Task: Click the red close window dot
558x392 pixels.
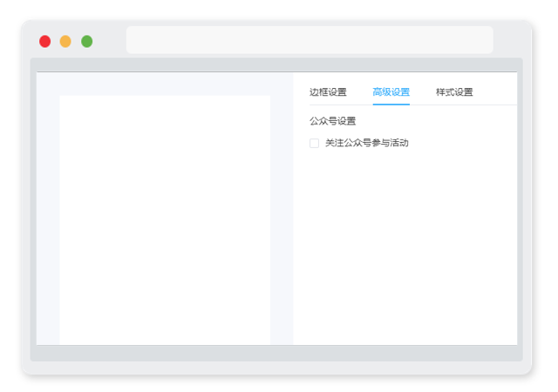Action: coord(44,41)
